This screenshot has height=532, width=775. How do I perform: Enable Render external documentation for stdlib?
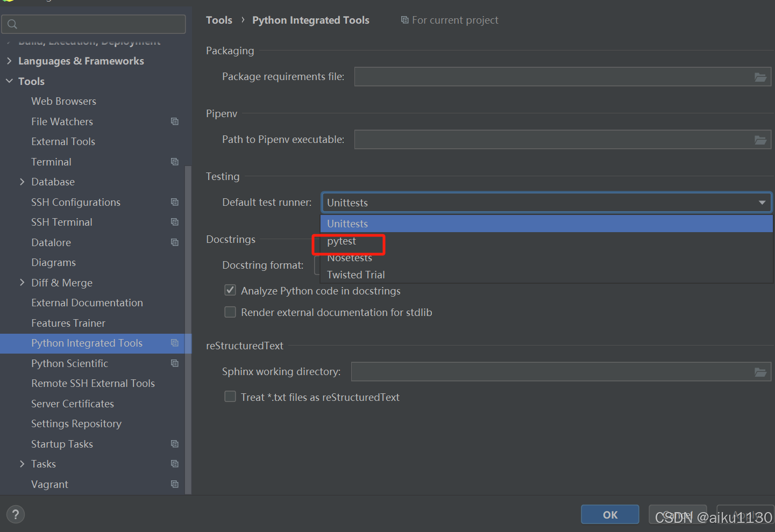(230, 312)
